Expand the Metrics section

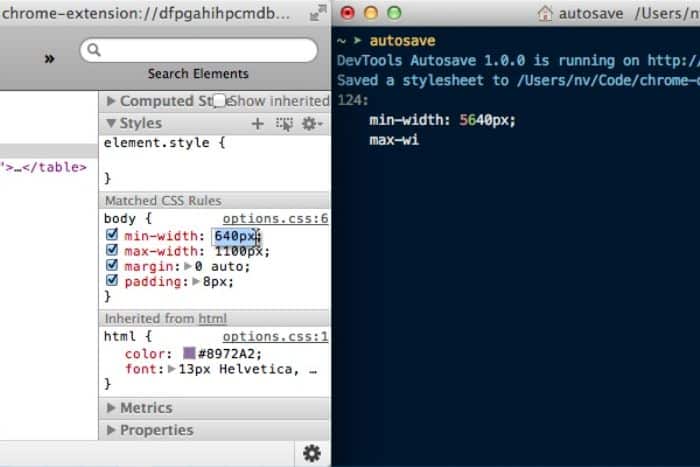(111, 408)
